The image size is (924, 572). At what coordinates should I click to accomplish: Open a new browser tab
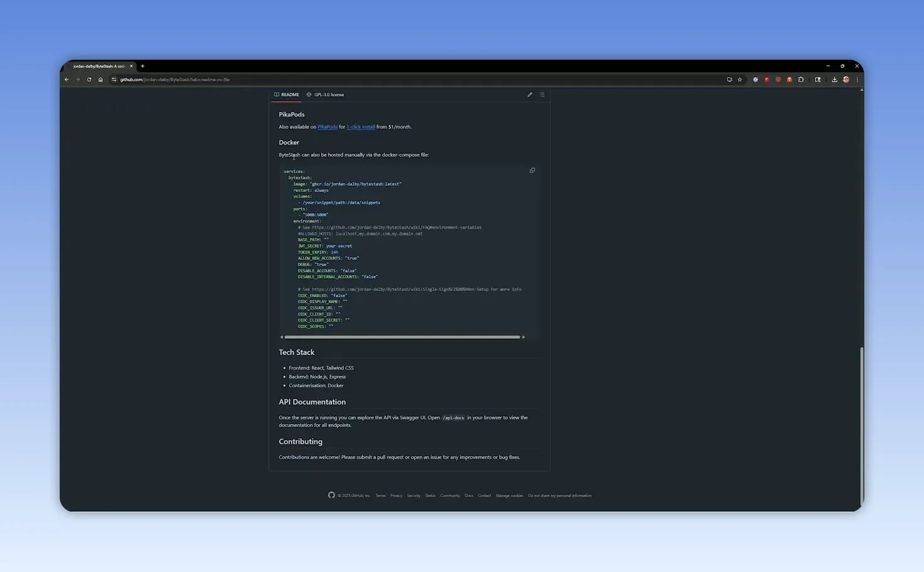coord(143,66)
